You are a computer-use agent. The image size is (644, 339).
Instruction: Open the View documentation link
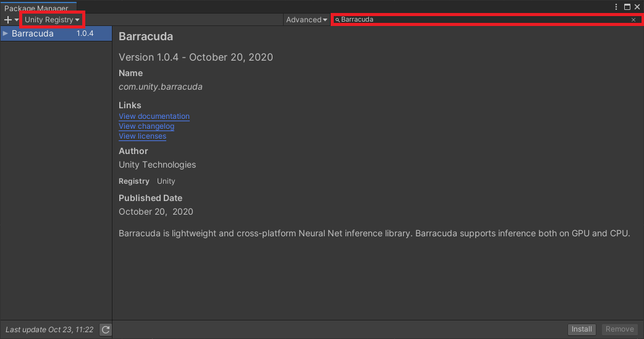click(x=154, y=116)
